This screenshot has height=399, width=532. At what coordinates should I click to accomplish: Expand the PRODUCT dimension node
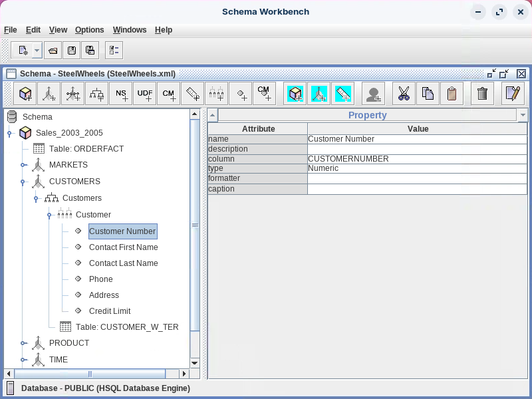point(23,344)
